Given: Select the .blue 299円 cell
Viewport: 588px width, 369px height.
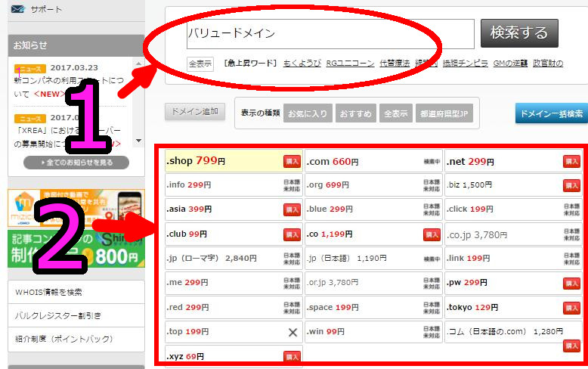Looking at the screenshot, I should point(373,209).
